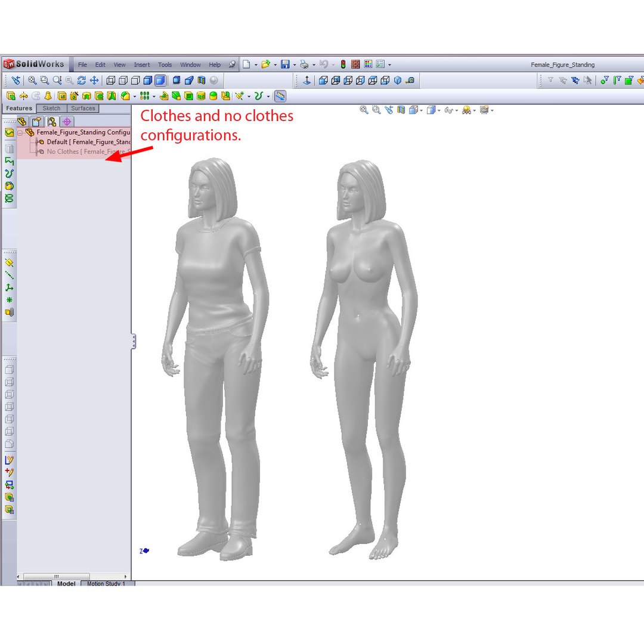Viewport: 644px width, 644px height.
Task: Open the Insert menu
Action: (x=142, y=65)
